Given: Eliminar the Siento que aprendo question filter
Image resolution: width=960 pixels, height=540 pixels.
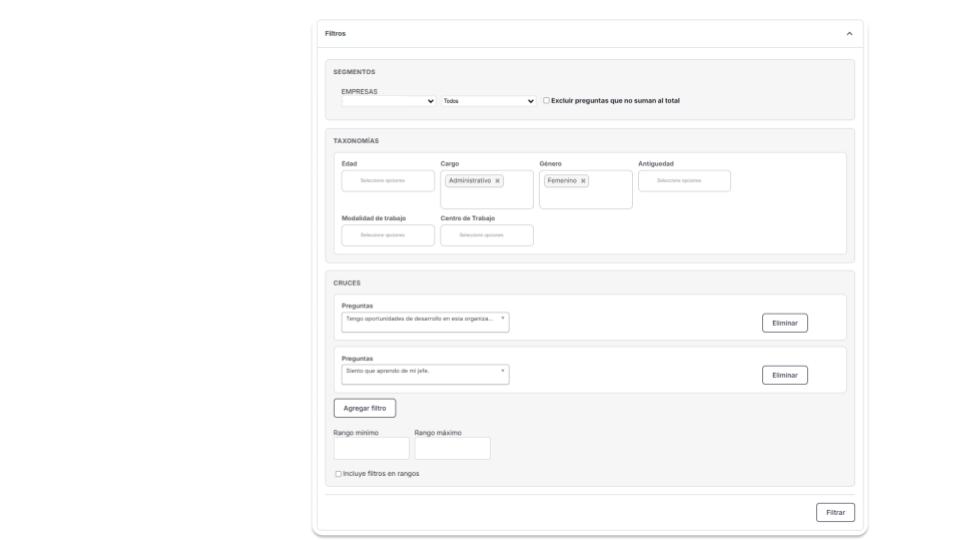Looking at the screenshot, I should point(785,375).
